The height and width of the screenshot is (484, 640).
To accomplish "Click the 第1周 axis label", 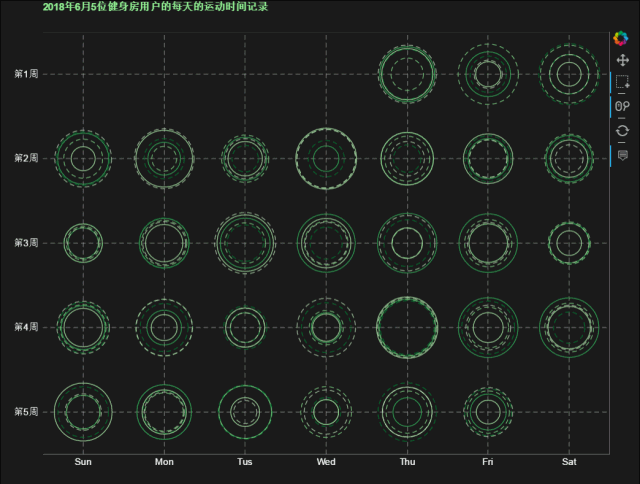I will click(26, 74).
